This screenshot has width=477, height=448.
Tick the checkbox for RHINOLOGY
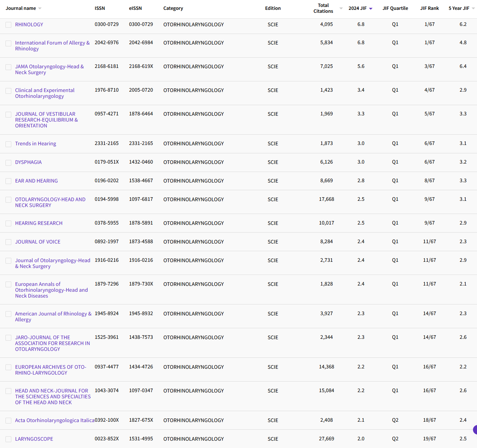pos(8,25)
